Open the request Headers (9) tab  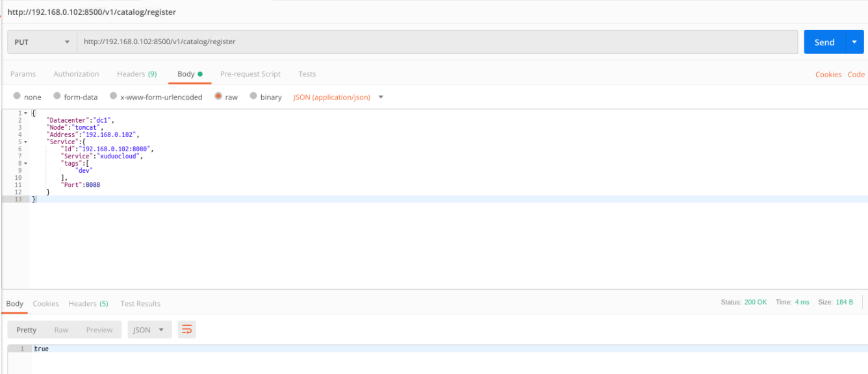click(x=136, y=74)
